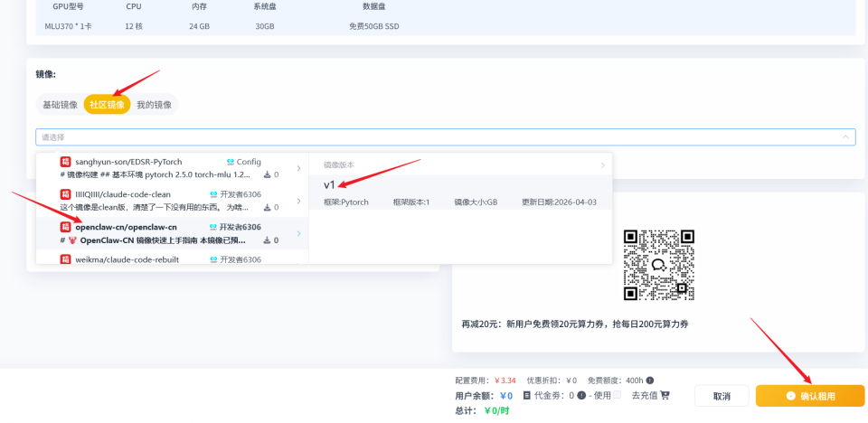Switch to the 社区镜像 tab
This screenshot has height=423, width=868.
click(108, 105)
